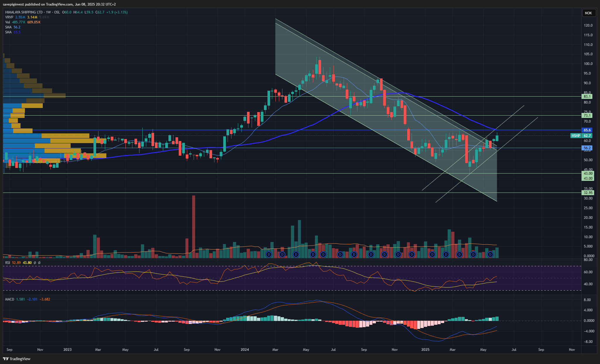Click the 32.95 horizontal line price label
This screenshot has height=364, width=600.
(588, 193)
